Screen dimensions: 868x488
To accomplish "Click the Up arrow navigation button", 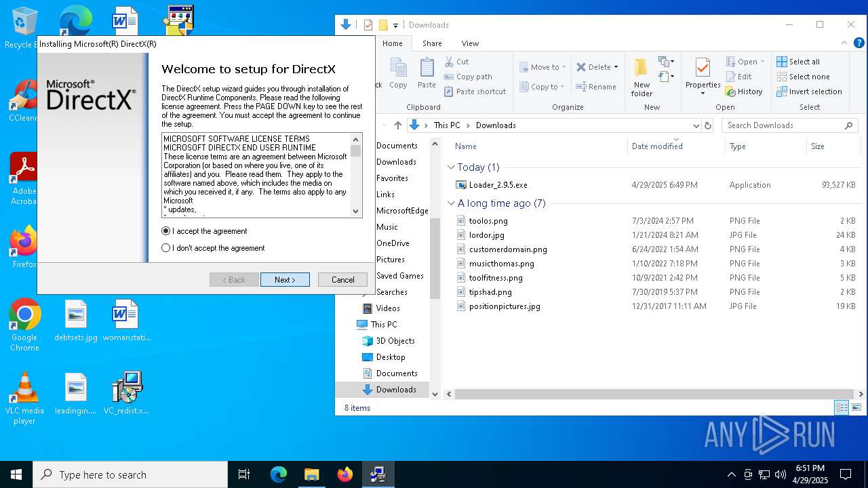I will pos(398,125).
